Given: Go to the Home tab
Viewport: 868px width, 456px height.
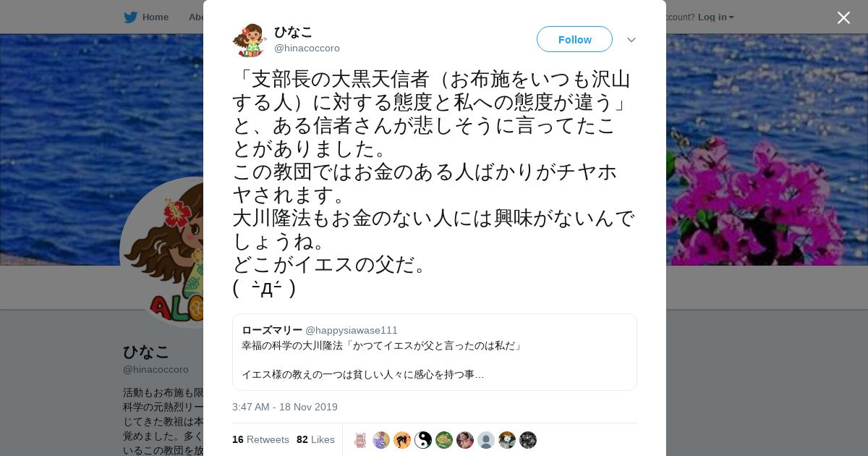Looking at the screenshot, I should click(x=146, y=17).
